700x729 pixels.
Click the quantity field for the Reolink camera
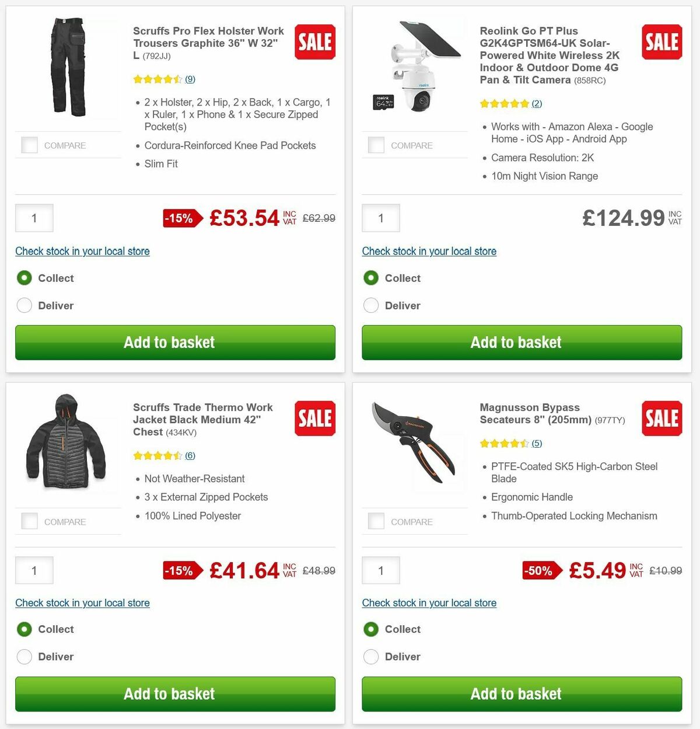(380, 218)
